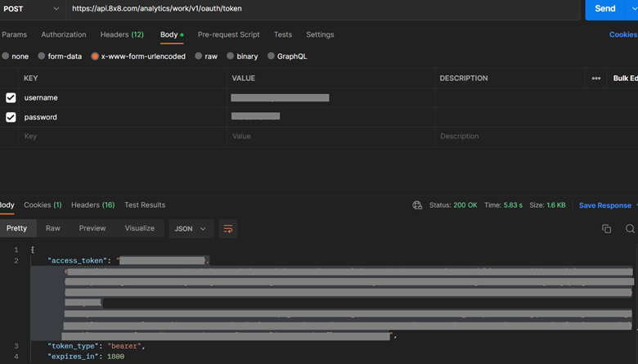This screenshot has height=364, width=638.
Task: View the Test Results response tab
Action: coord(144,204)
